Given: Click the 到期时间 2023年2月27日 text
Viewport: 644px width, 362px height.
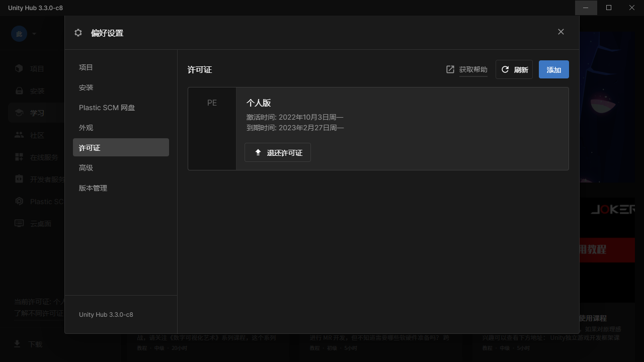Looking at the screenshot, I should coord(295,128).
